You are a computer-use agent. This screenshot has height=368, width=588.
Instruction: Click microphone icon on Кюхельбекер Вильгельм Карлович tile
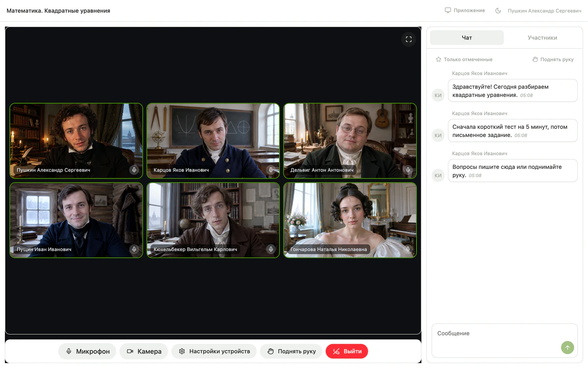[x=271, y=249]
